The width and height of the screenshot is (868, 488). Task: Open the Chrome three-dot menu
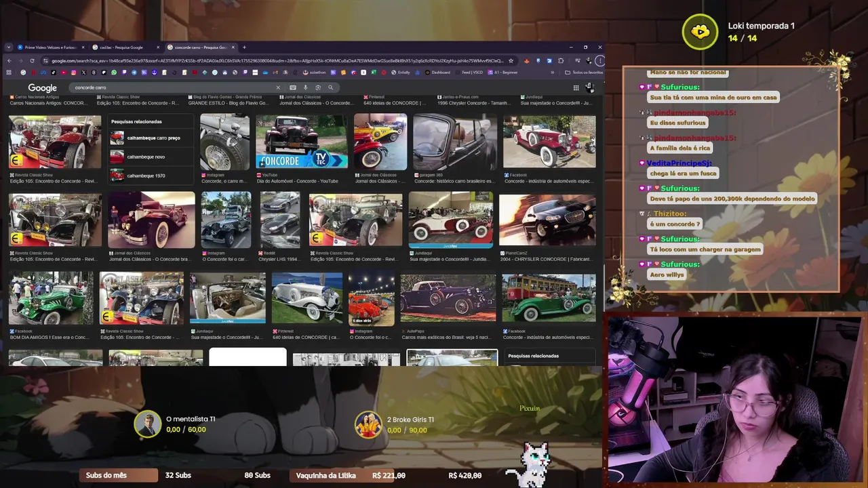600,60
